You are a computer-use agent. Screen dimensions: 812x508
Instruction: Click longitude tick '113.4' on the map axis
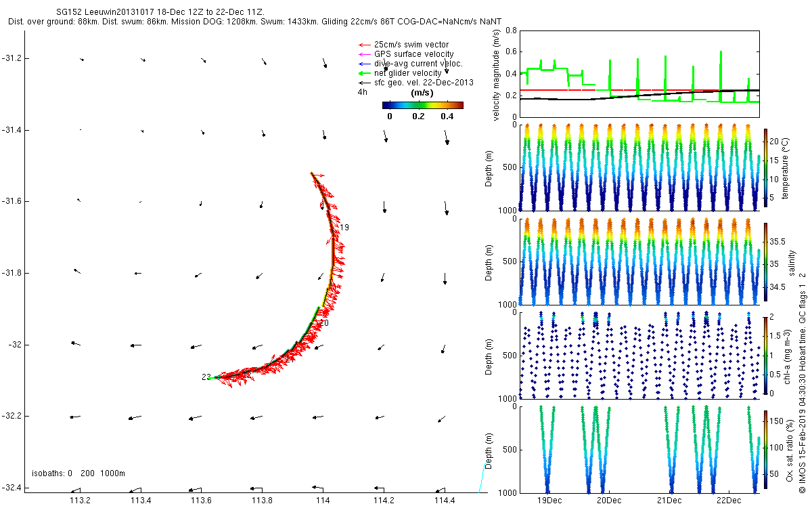(x=141, y=501)
